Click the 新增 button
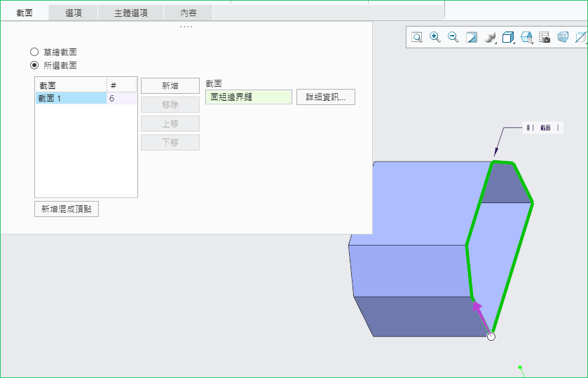Viewport: 588px width, 378px height. [170, 85]
